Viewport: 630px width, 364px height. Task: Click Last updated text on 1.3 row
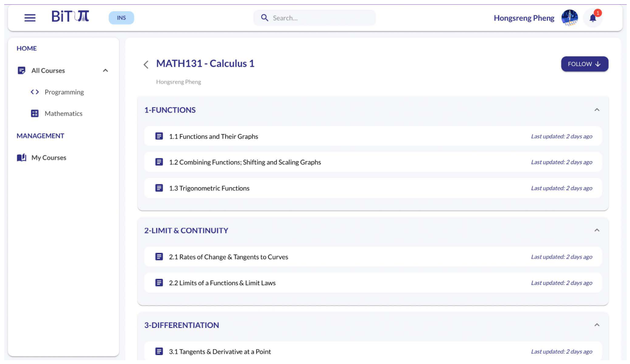(x=562, y=188)
